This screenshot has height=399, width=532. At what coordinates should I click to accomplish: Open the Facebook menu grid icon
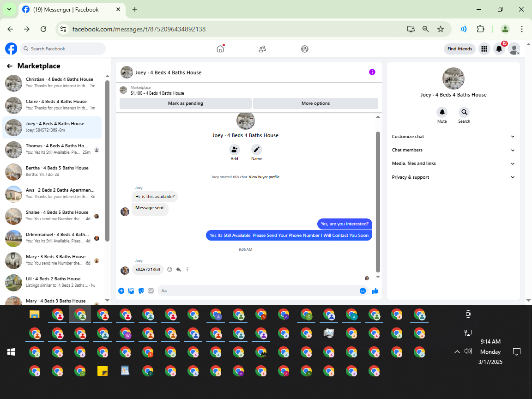(x=484, y=49)
